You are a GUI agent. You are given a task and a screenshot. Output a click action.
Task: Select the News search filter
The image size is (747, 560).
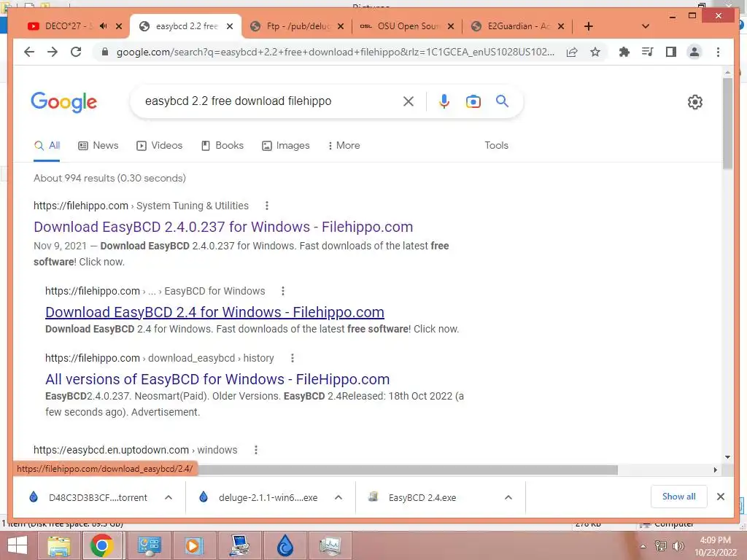click(x=98, y=146)
